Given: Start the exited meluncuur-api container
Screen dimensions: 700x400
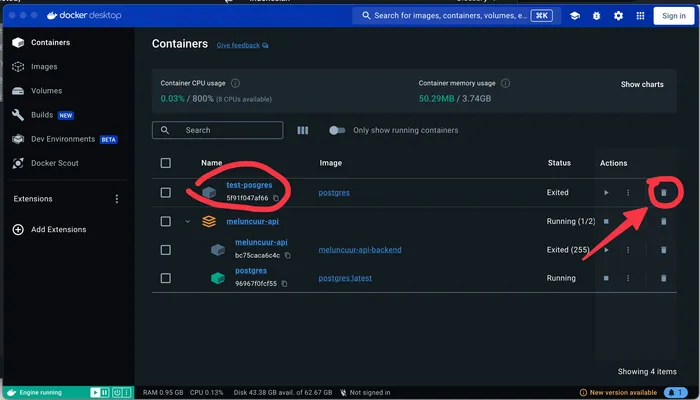Looking at the screenshot, I should click(x=606, y=250).
